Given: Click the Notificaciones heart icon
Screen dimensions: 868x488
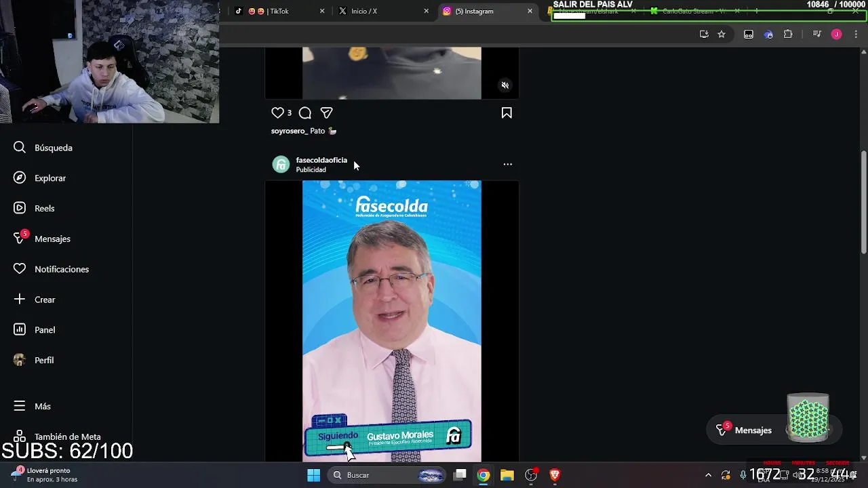Looking at the screenshot, I should tap(20, 269).
